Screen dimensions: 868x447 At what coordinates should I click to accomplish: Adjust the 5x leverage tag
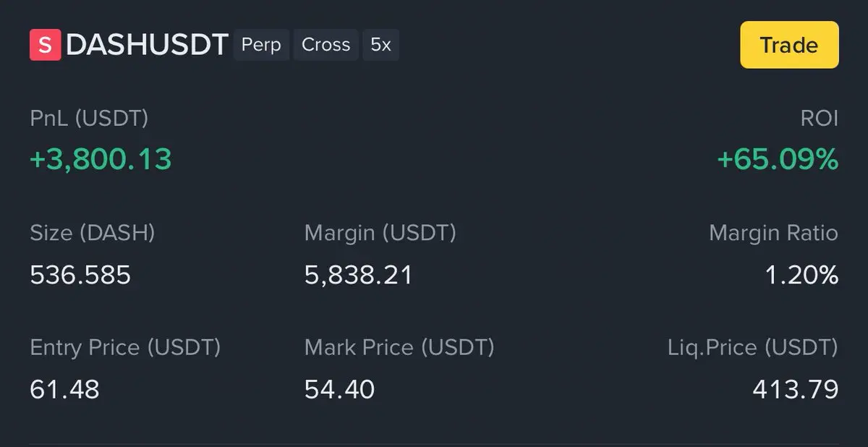pos(380,45)
